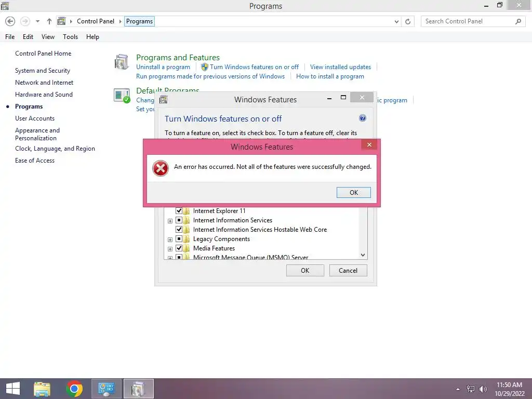Toggle Internet Information Services checkbox

click(179, 220)
